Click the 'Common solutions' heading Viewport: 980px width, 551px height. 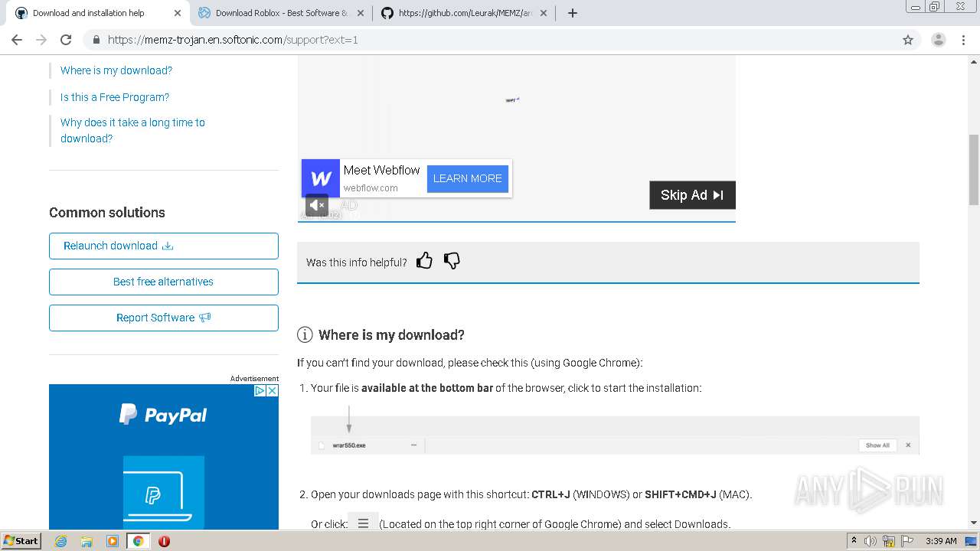[107, 213]
